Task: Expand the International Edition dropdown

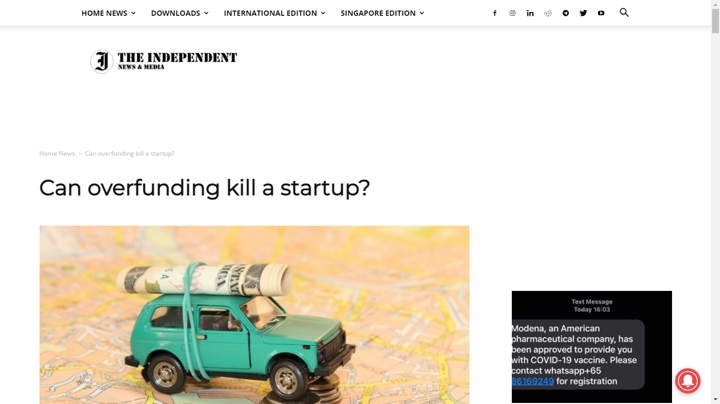Action: [x=275, y=13]
